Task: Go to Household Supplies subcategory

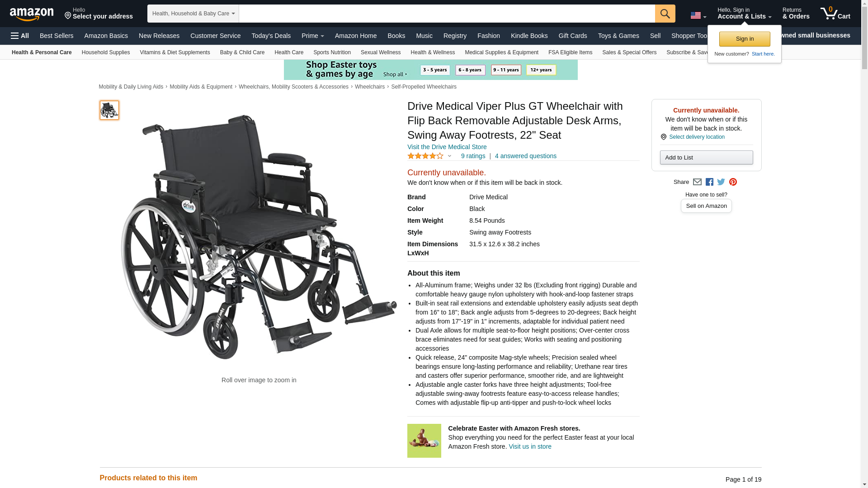Action: coord(106,52)
